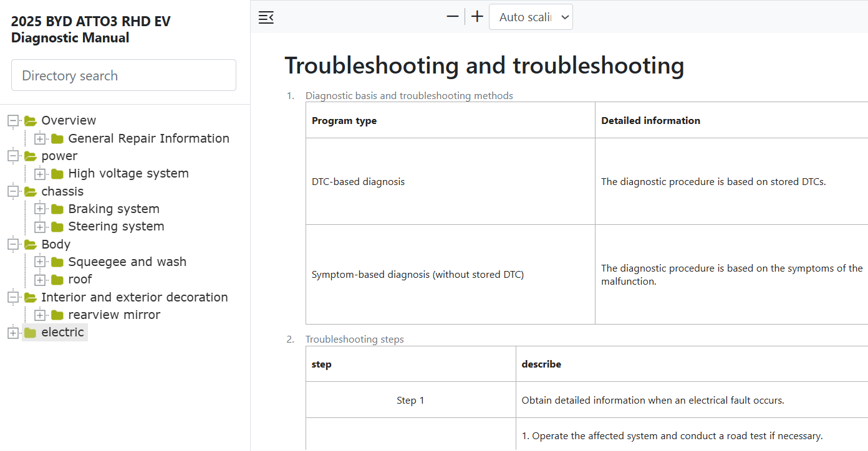Click the Interior and exterior decoration folder icon
868x451 pixels.
30,297
